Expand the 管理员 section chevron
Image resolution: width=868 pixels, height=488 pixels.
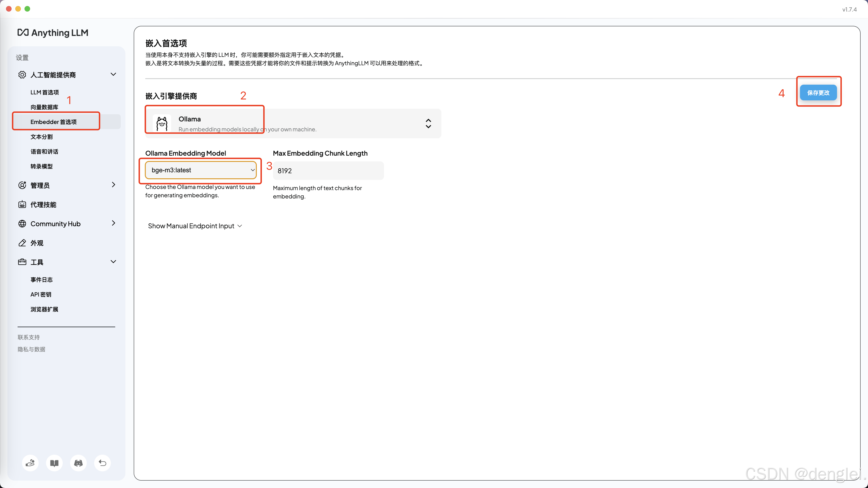pos(113,185)
